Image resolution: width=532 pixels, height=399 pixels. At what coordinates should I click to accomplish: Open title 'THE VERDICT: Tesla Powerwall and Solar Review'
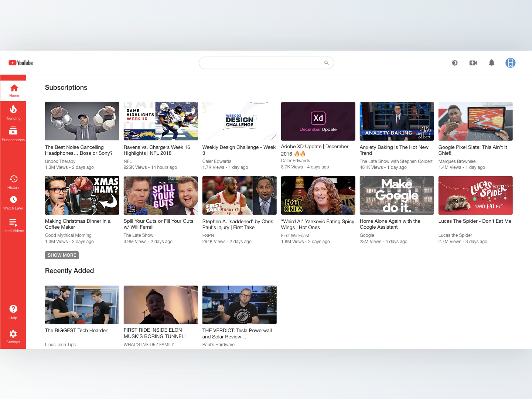(237, 334)
